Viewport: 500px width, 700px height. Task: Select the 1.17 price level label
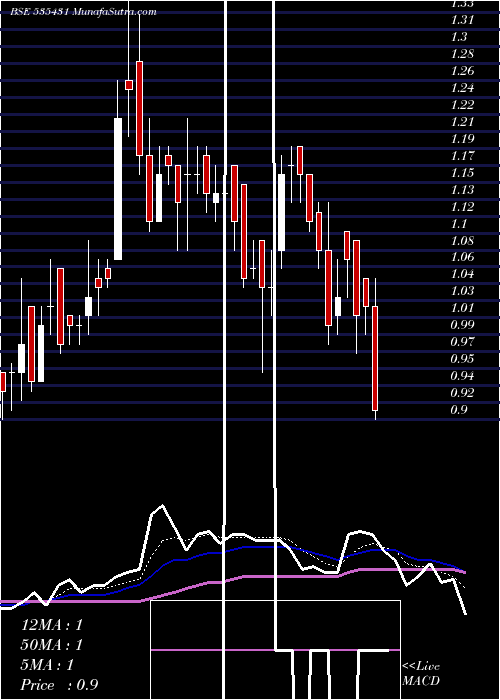[x=462, y=155]
